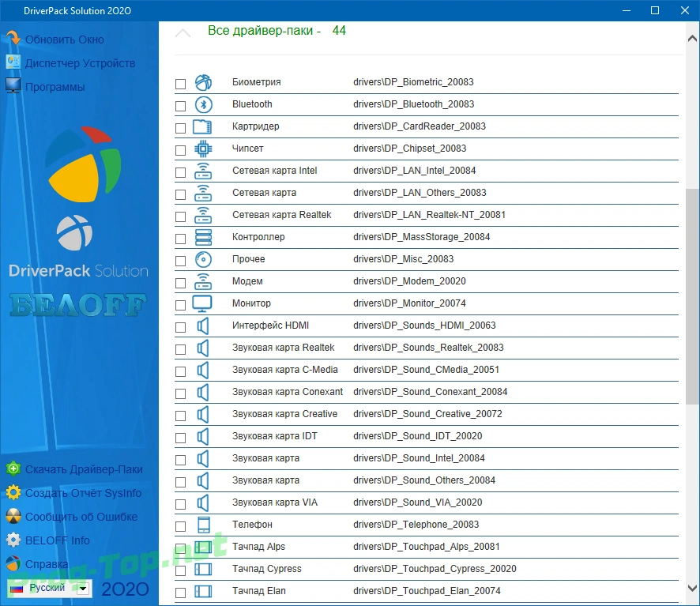Click the Программы monitor icon

13,85
